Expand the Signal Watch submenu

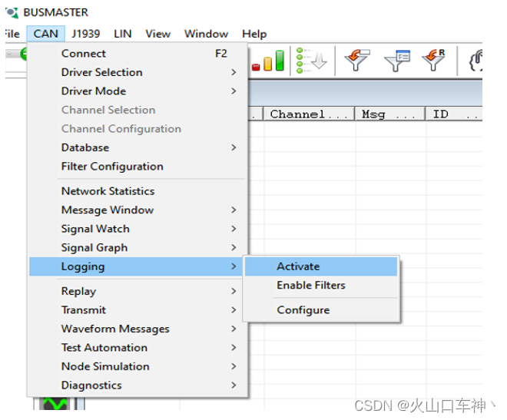138,228
